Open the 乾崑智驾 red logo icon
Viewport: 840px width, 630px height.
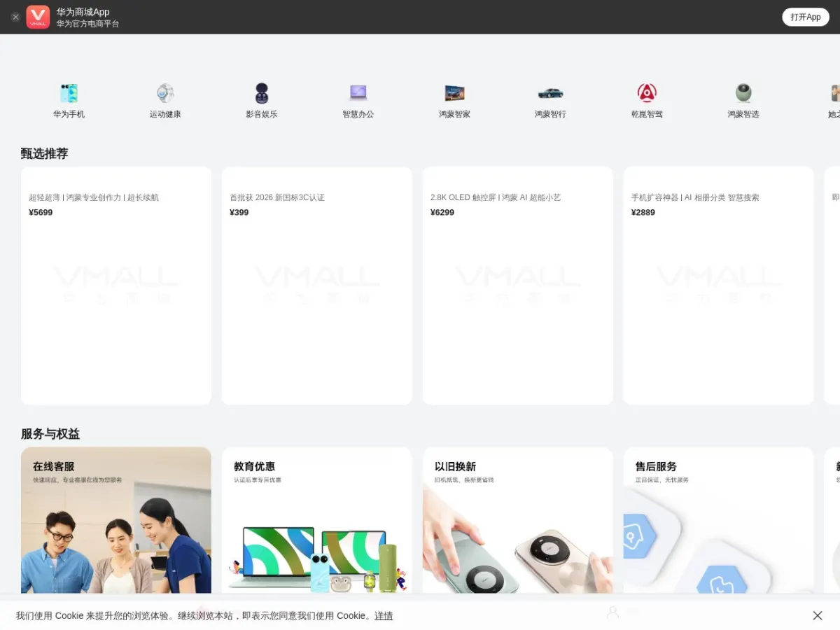coord(647,93)
